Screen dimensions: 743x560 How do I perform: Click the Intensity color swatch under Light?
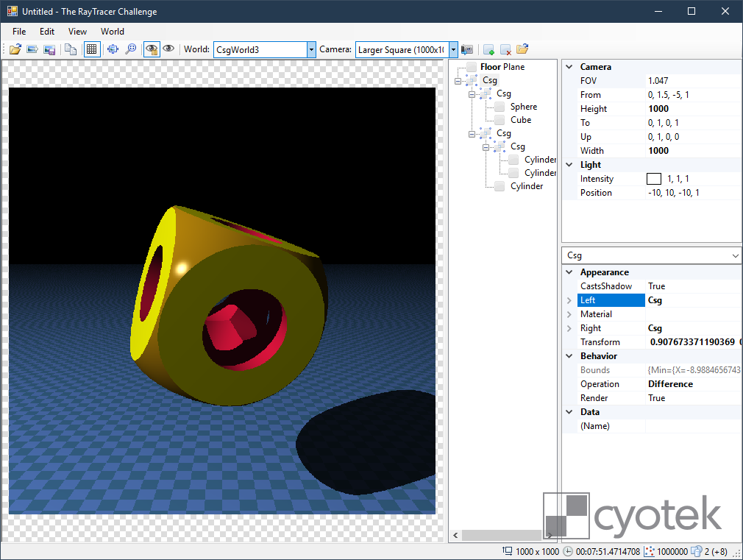pos(653,178)
